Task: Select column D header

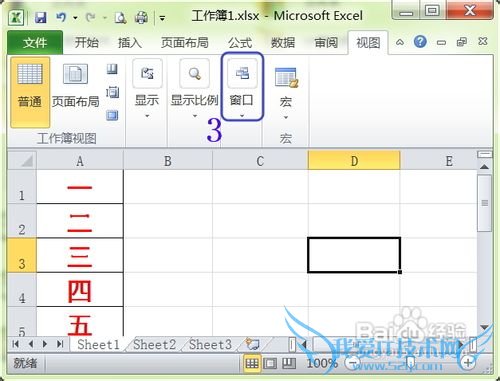Action: pos(354,161)
